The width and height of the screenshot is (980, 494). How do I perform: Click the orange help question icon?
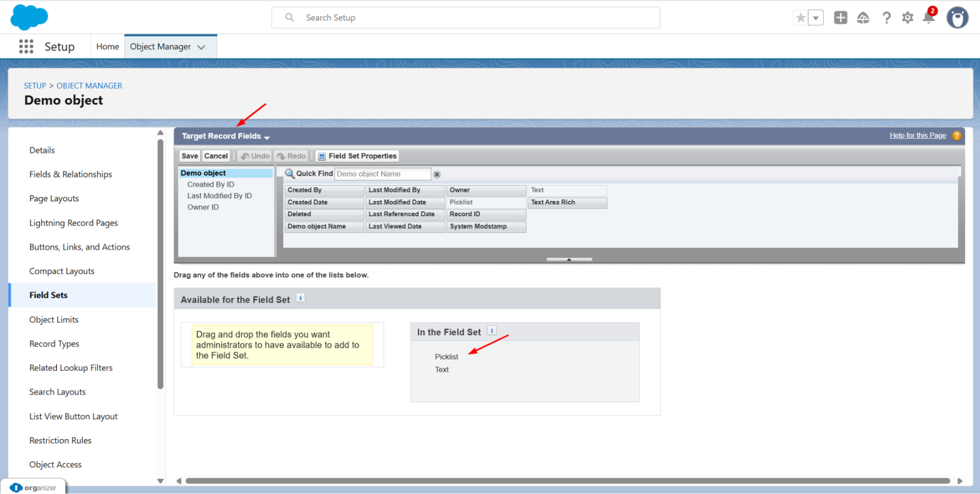click(x=956, y=136)
